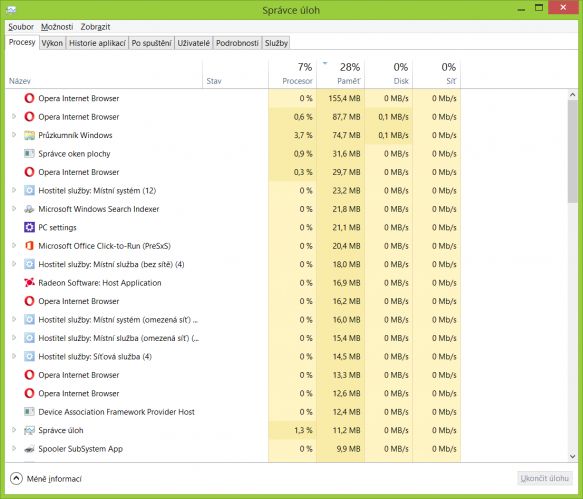Expand Microsoft Office Click-to-Run (PreSxS)

(14, 245)
